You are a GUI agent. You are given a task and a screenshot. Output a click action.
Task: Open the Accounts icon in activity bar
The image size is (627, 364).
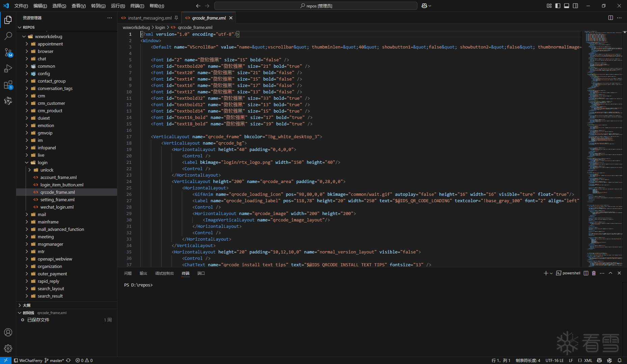click(8, 332)
